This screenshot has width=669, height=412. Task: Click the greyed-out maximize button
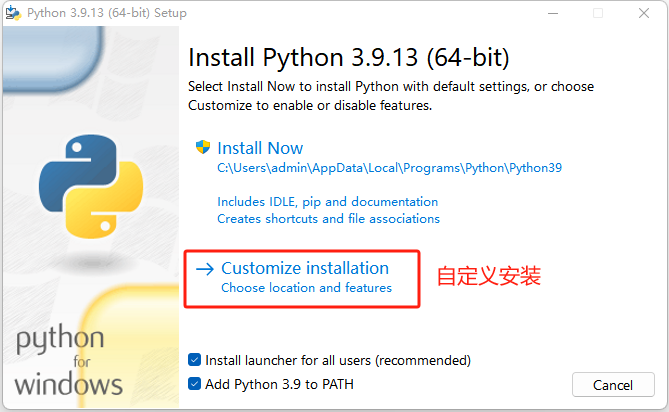coord(598,14)
